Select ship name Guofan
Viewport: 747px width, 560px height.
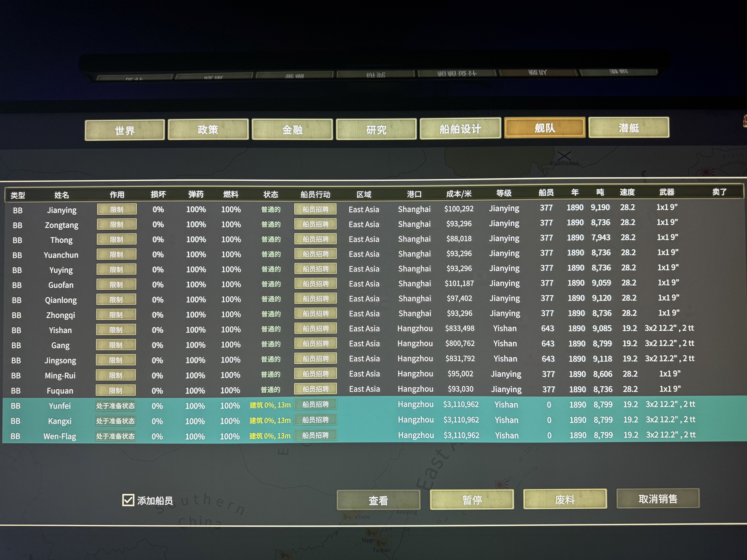tap(61, 285)
